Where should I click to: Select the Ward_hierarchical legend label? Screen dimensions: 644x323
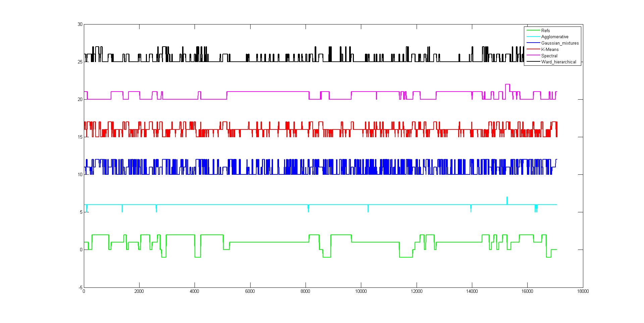[558, 62]
